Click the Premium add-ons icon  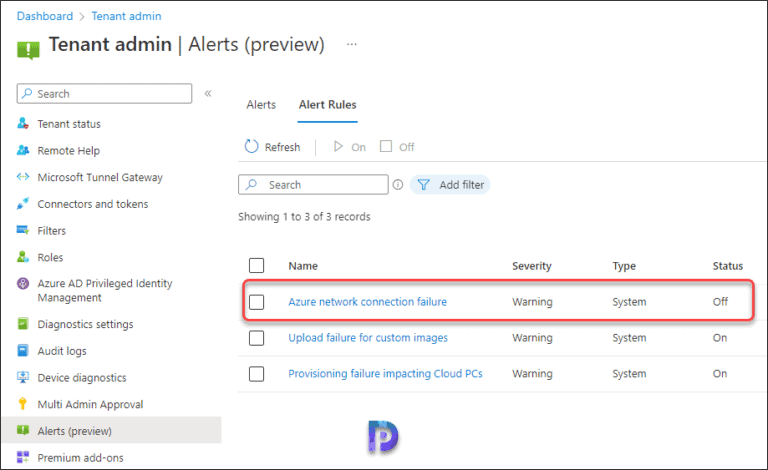23,457
